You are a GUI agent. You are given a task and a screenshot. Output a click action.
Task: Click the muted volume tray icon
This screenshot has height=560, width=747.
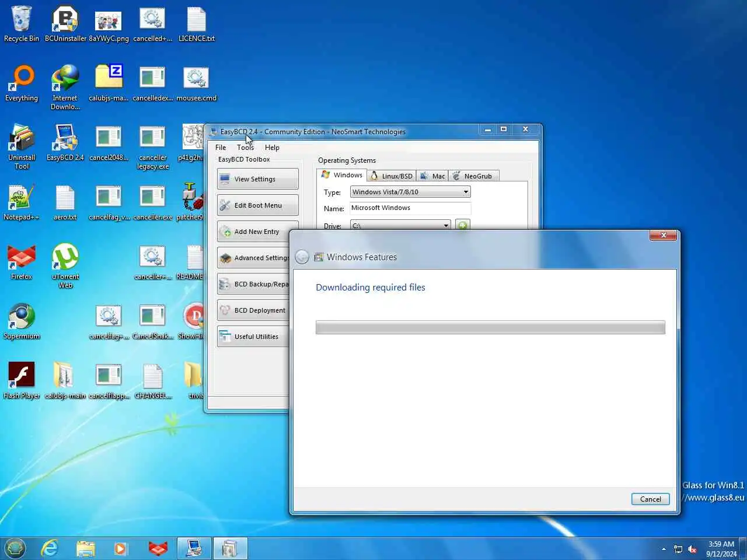click(692, 549)
